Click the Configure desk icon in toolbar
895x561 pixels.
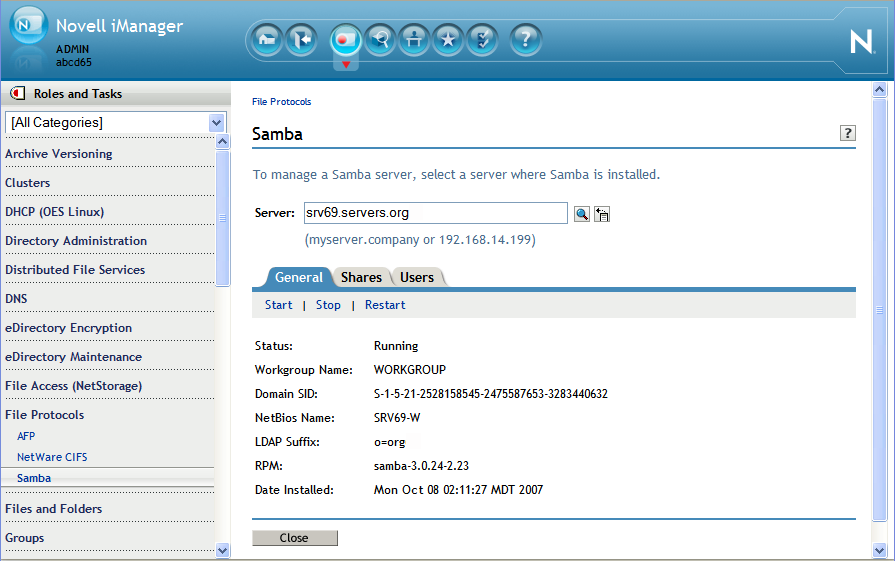414,40
